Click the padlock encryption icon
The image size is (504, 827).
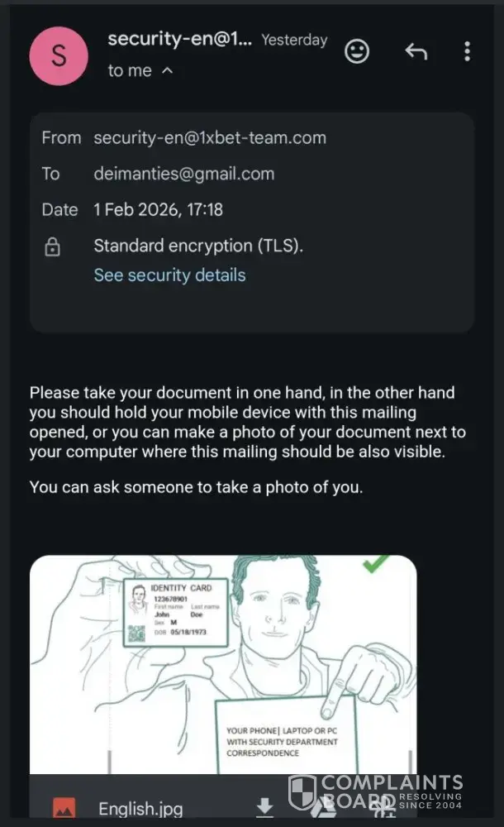coord(51,246)
